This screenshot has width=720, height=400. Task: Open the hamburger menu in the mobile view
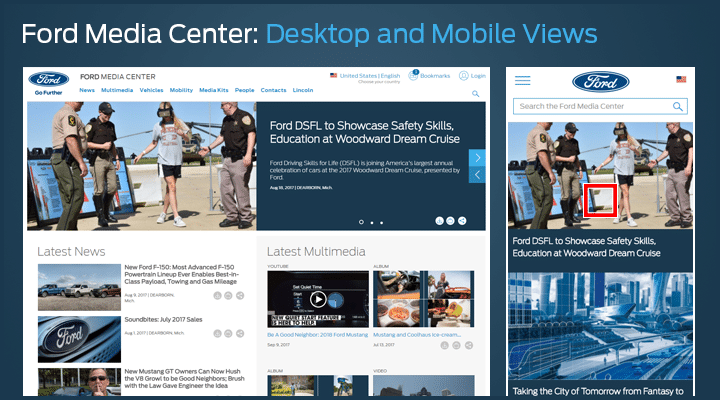pyautogui.click(x=523, y=81)
